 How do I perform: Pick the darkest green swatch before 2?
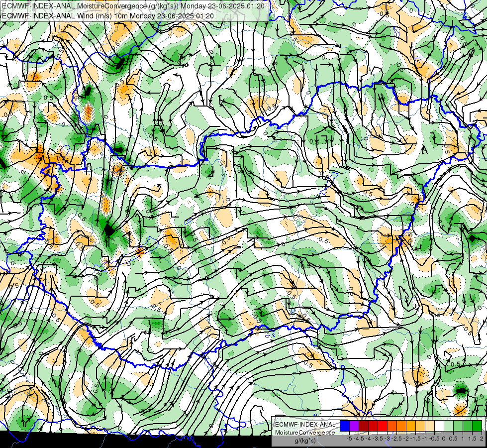[477, 426]
